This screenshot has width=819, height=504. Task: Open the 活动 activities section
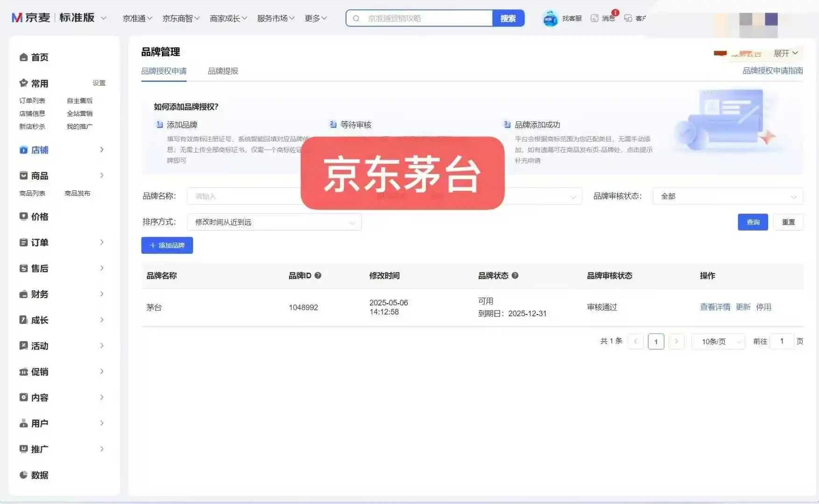click(x=39, y=345)
